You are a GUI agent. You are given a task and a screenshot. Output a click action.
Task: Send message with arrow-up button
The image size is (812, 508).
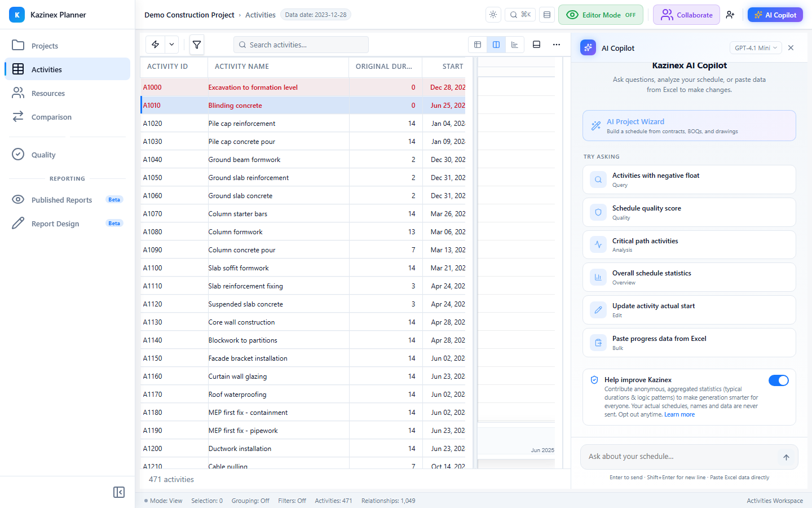pyautogui.click(x=786, y=457)
